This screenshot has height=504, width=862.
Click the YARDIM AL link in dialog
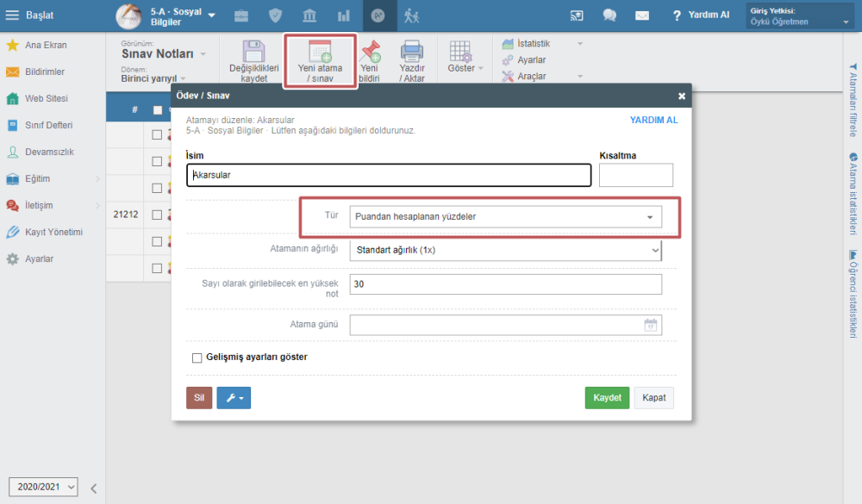653,120
